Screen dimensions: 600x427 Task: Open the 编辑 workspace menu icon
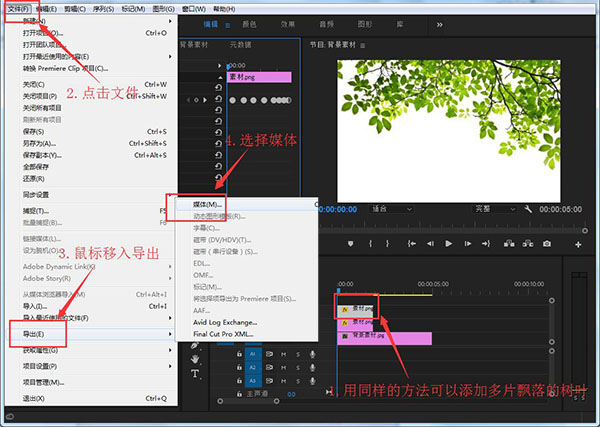pyautogui.click(x=228, y=25)
